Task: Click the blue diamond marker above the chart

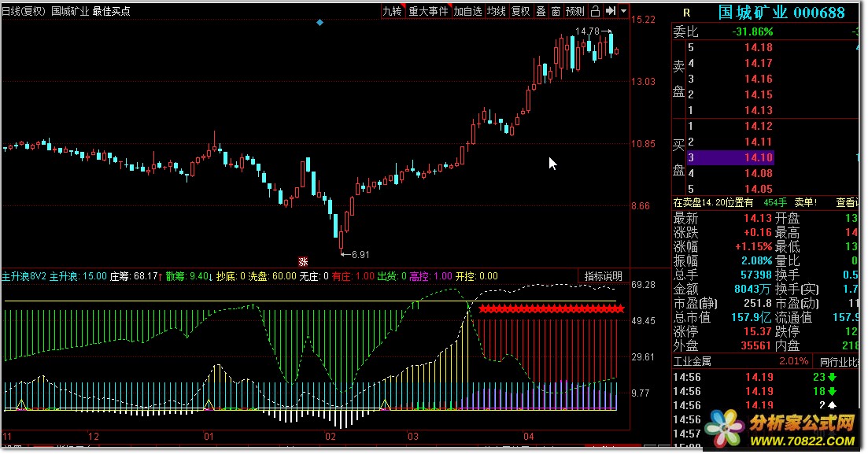Action: [320, 23]
